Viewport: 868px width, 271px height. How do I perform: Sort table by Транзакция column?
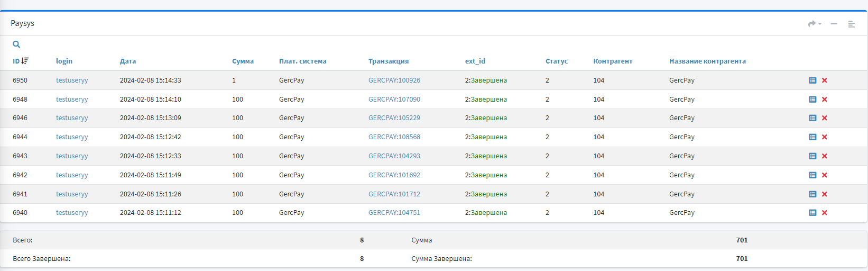click(x=388, y=61)
